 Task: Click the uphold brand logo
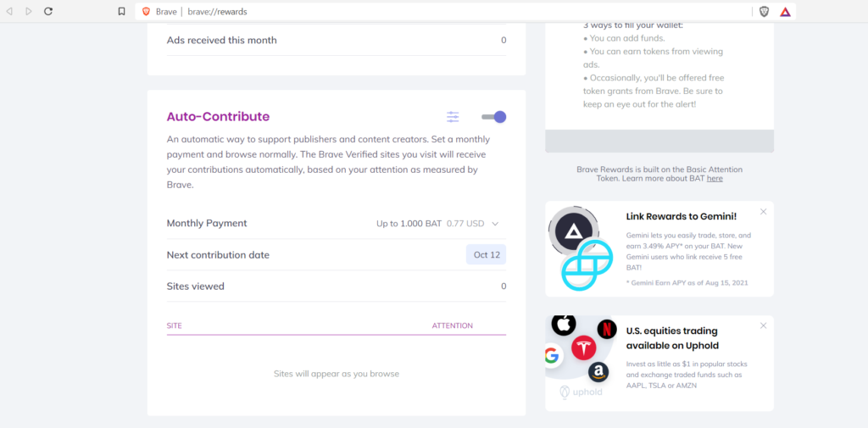[581, 392]
